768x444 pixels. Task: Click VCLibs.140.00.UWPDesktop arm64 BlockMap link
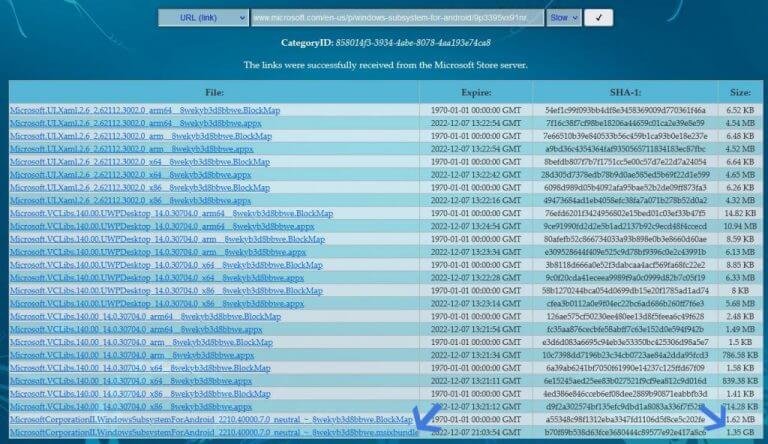click(171, 213)
